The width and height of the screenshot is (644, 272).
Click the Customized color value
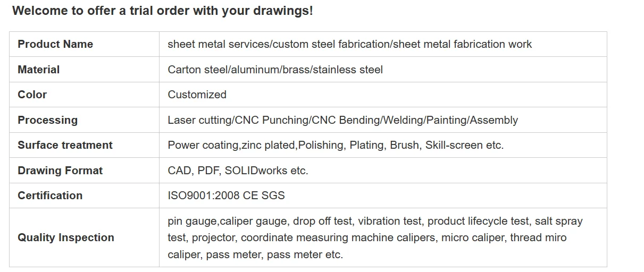(197, 95)
